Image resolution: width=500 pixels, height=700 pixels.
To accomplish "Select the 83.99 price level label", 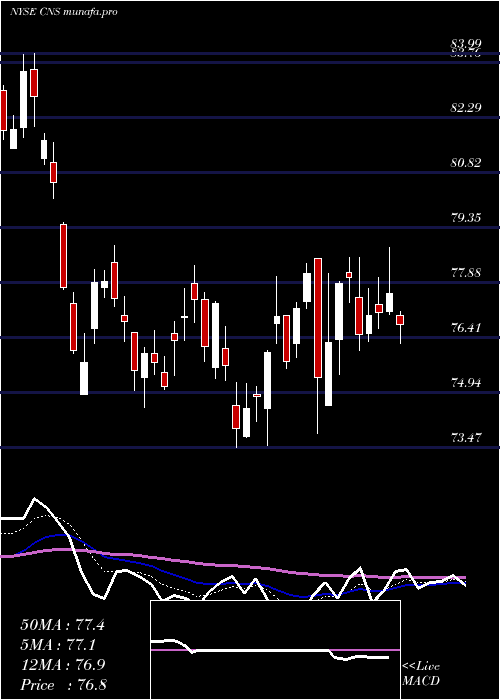I will point(466,44).
